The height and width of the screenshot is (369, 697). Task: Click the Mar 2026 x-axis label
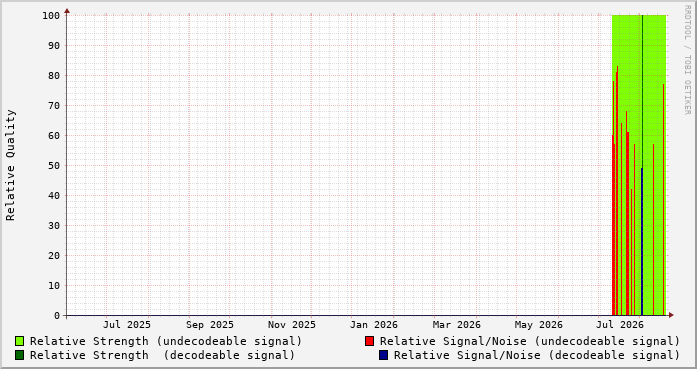[x=457, y=325]
